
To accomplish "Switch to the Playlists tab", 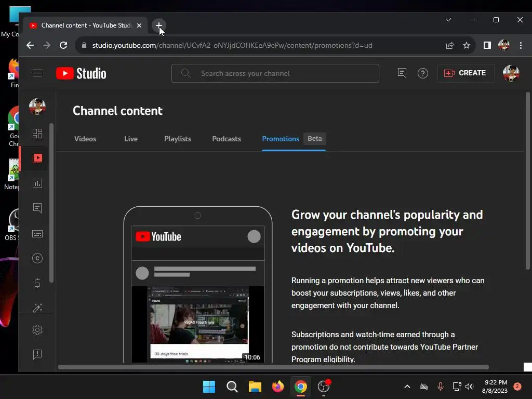I will point(178,139).
